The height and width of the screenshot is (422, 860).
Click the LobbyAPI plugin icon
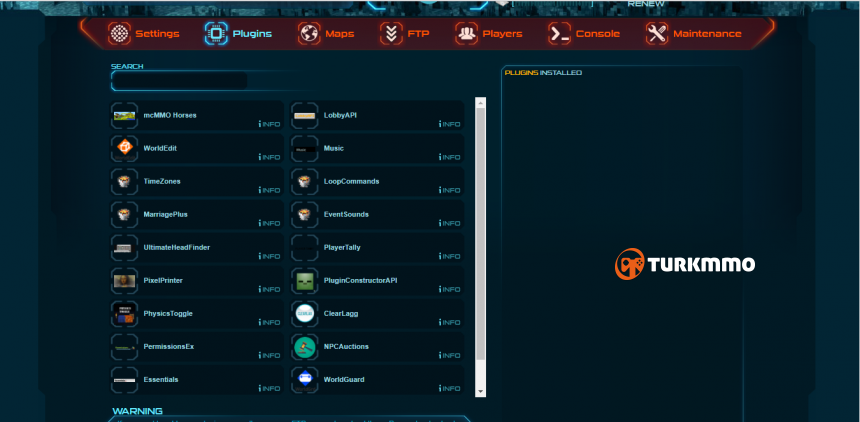tap(304, 116)
